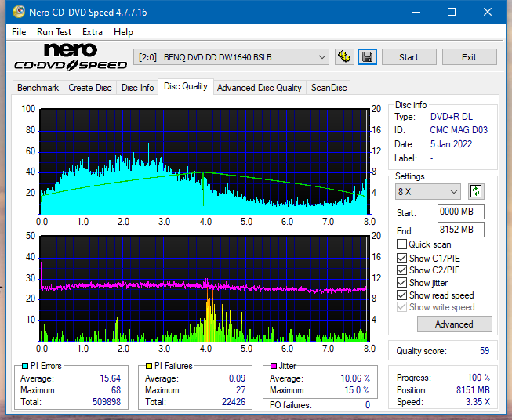The height and width of the screenshot is (420, 512).
Task: Click the Start button
Action: 409,57
